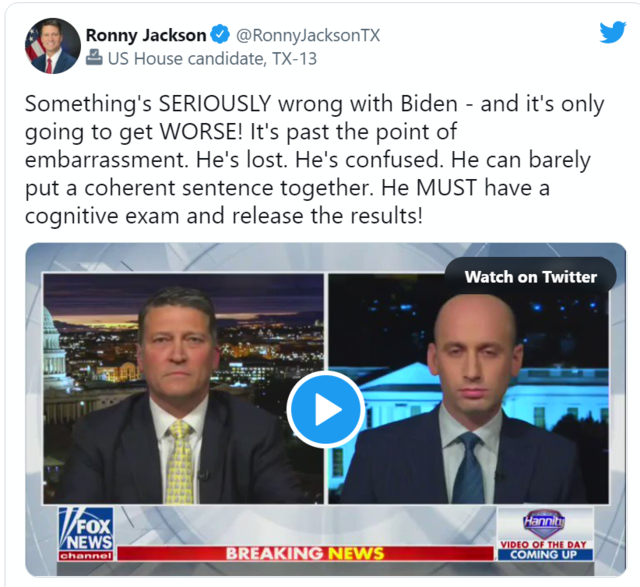Click the ballot box election label icon
The height and width of the screenshot is (587, 640).
coord(95,58)
